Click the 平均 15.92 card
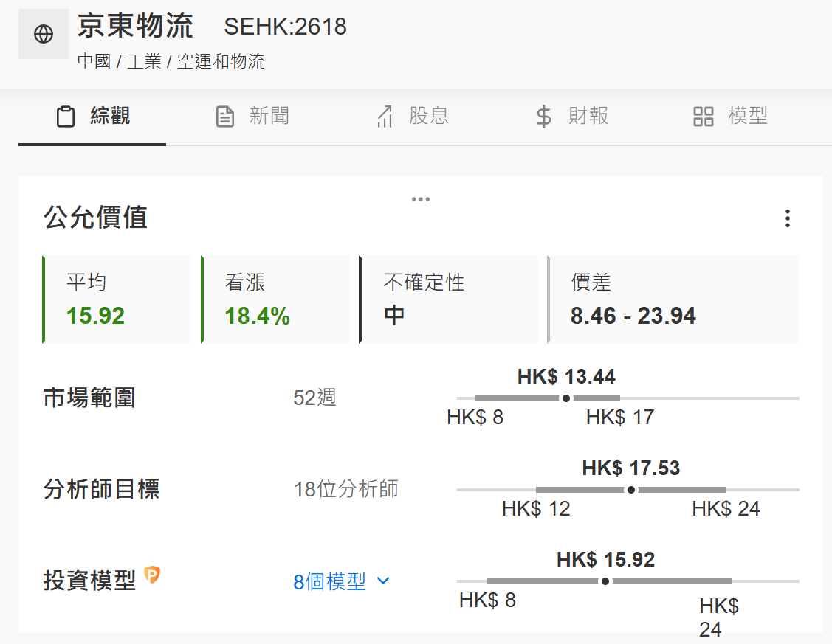This screenshot has height=644, width=832. tap(117, 300)
